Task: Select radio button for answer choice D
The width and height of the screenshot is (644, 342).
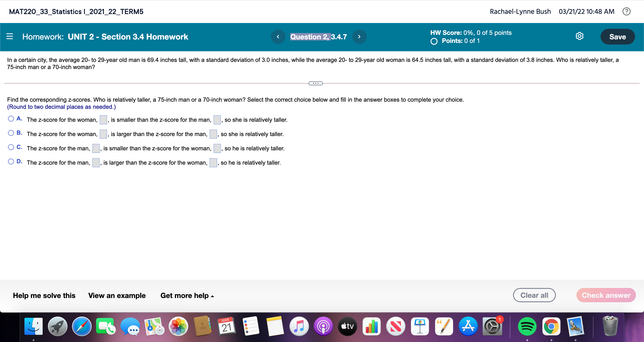Action: pos(11,161)
